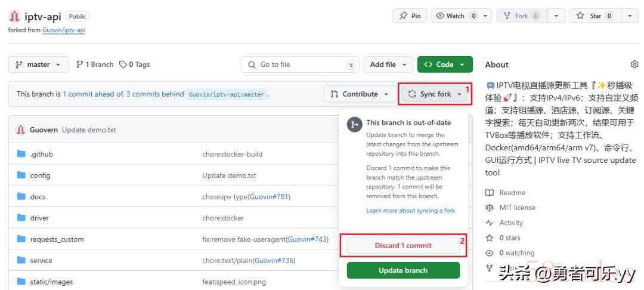Open the iptv-api repository title link
This screenshot has height=290, width=644.
(x=43, y=17)
